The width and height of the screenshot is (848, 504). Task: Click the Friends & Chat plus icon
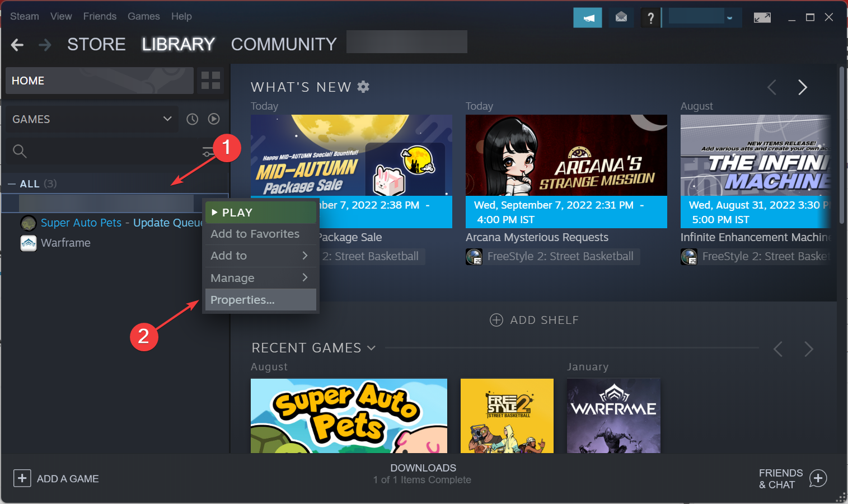coord(818,479)
